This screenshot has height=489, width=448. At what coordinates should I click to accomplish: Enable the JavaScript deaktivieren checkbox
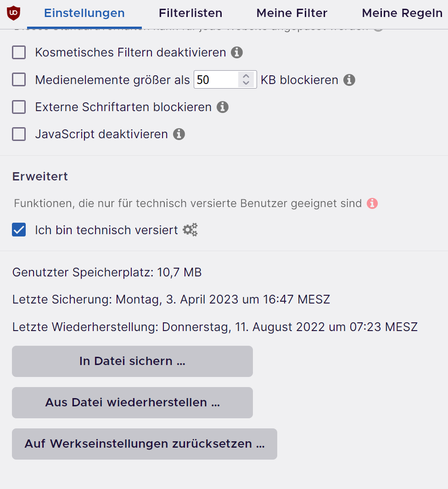(x=19, y=134)
